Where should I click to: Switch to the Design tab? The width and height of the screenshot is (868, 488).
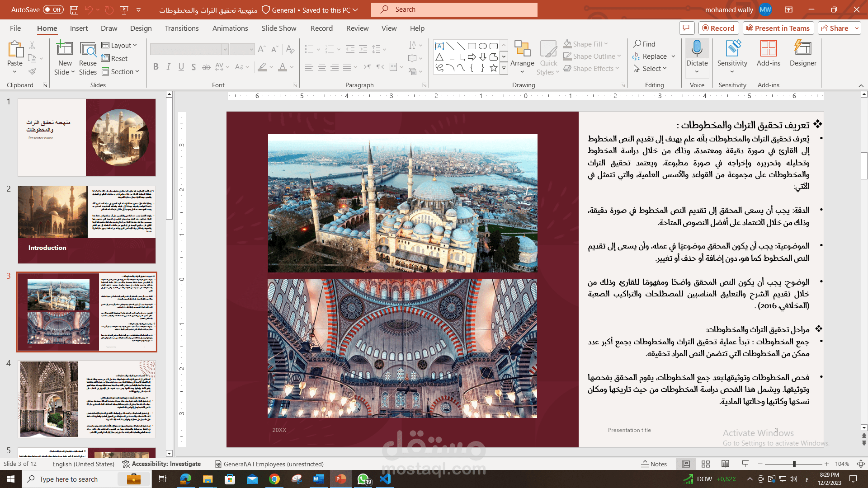click(x=141, y=28)
